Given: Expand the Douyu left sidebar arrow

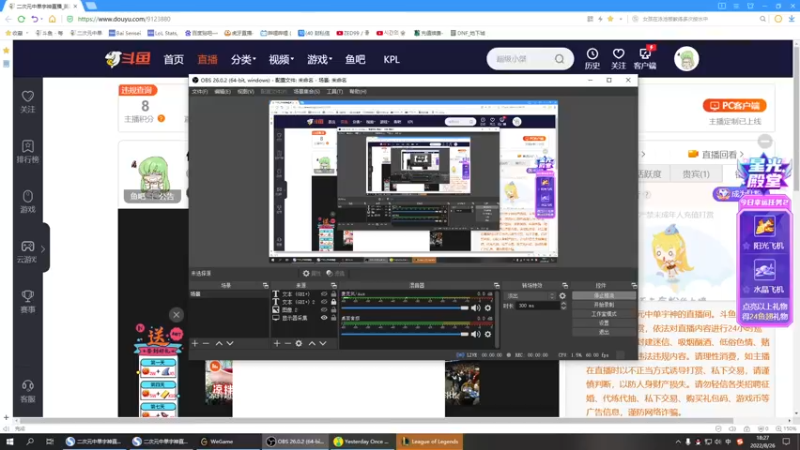Looking at the screenshot, I should tap(43, 249).
